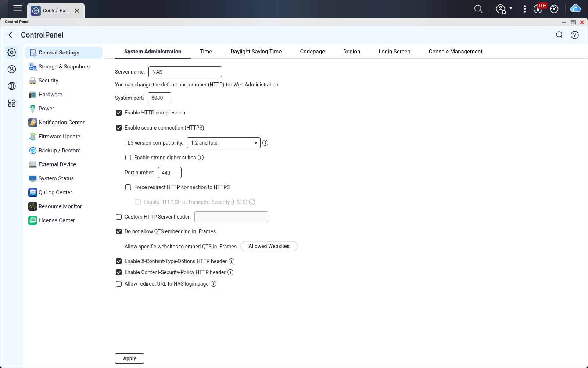Open the myQNAPcloud cloud icon
The image size is (588, 368).
tap(575, 8)
